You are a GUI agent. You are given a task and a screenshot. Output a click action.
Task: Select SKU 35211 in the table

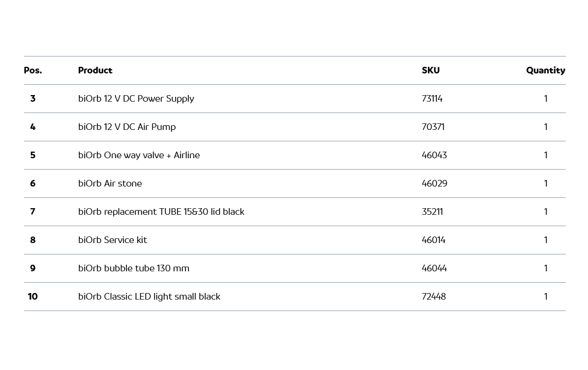click(x=432, y=212)
